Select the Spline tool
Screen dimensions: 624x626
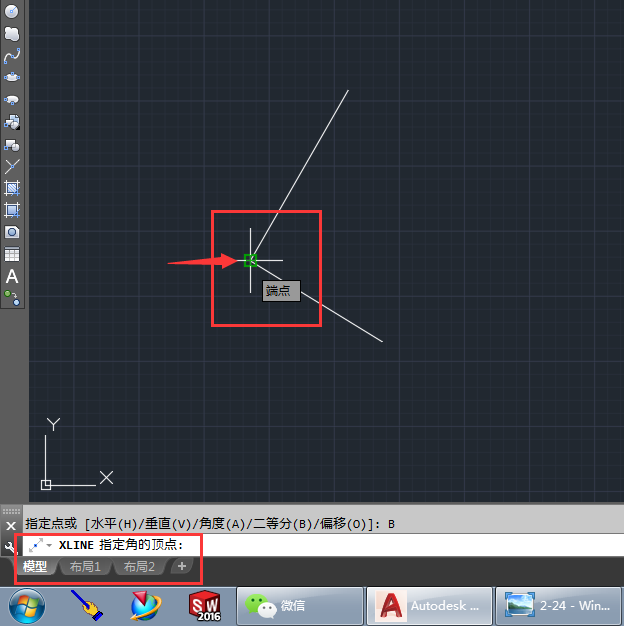12,56
